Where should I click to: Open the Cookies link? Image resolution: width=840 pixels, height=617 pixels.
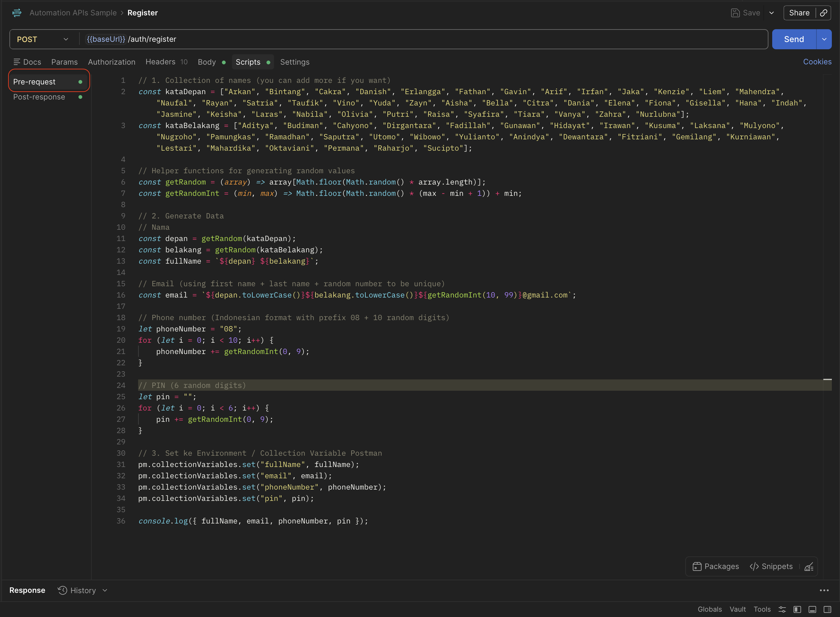pyautogui.click(x=817, y=62)
